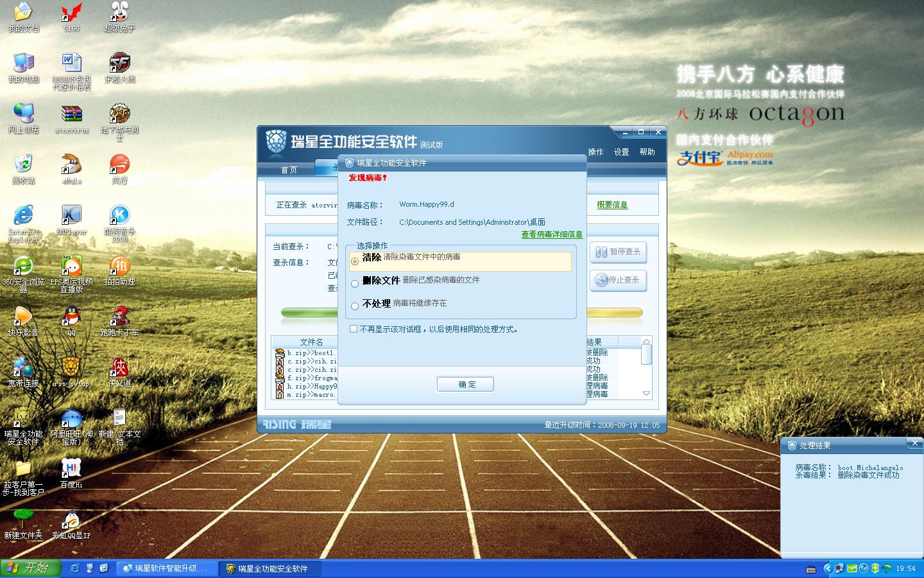Confirm the virus dialog with 确定
The height and width of the screenshot is (578, 924).
point(466,384)
